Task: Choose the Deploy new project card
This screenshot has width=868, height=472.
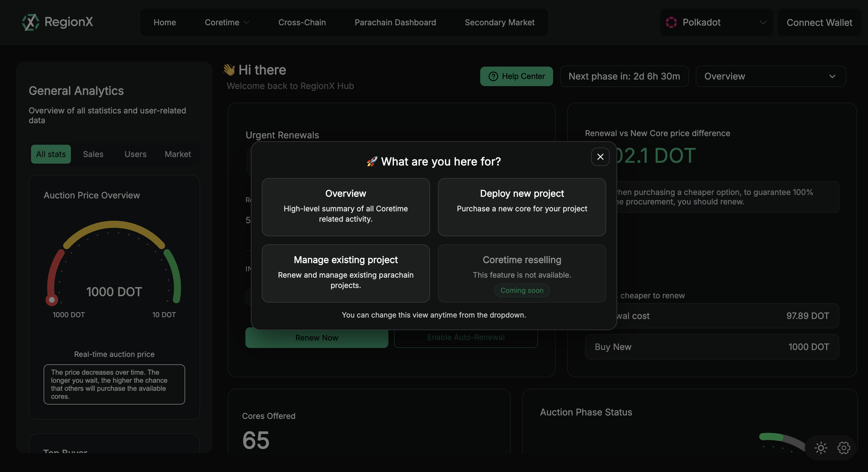Action: (522, 207)
